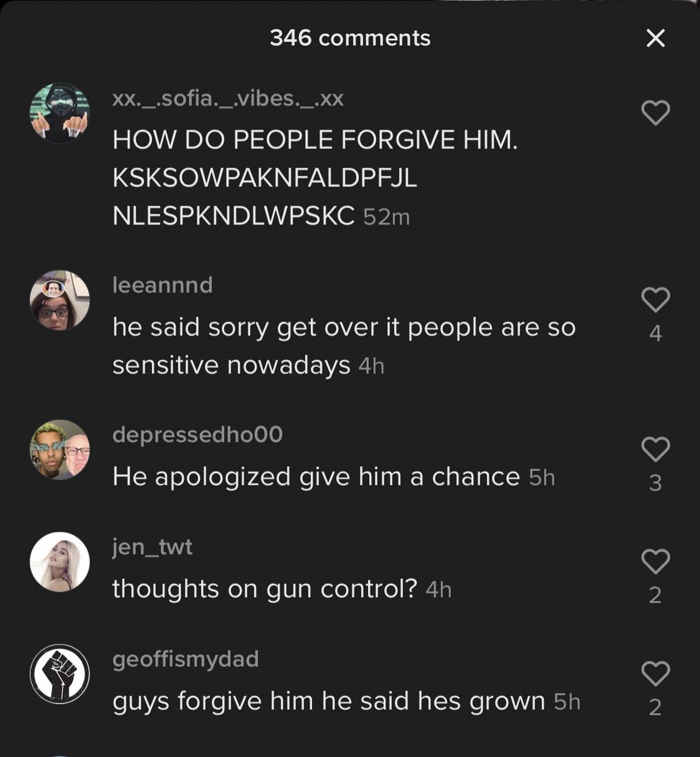This screenshot has width=700, height=757.
Task: Open username xx._.sofia._.vibes._.xx
Action: (228, 99)
